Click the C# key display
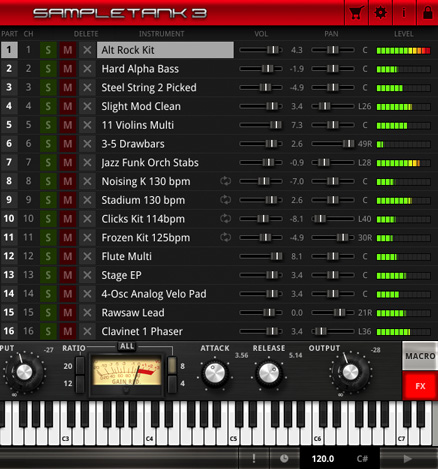The height and width of the screenshot is (469, 438). pos(362,459)
